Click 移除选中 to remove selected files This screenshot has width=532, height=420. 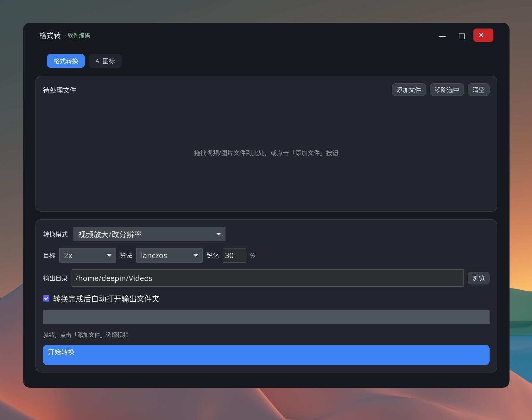coord(447,90)
